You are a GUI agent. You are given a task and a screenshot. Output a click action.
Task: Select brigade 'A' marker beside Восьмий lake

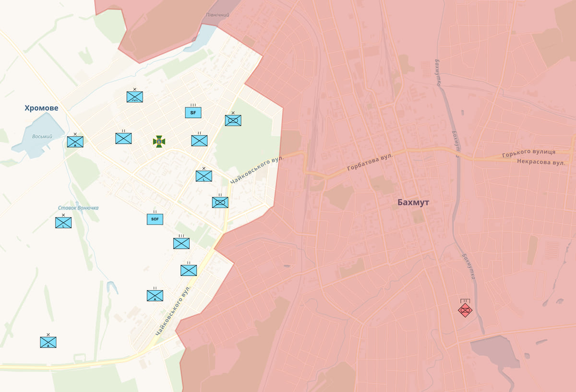[x=75, y=142]
